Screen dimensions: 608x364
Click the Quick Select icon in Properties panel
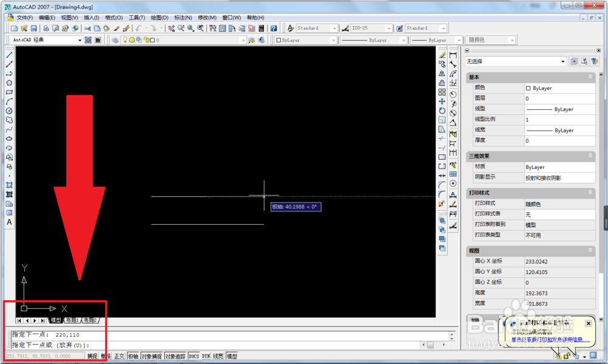click(595, 61)
